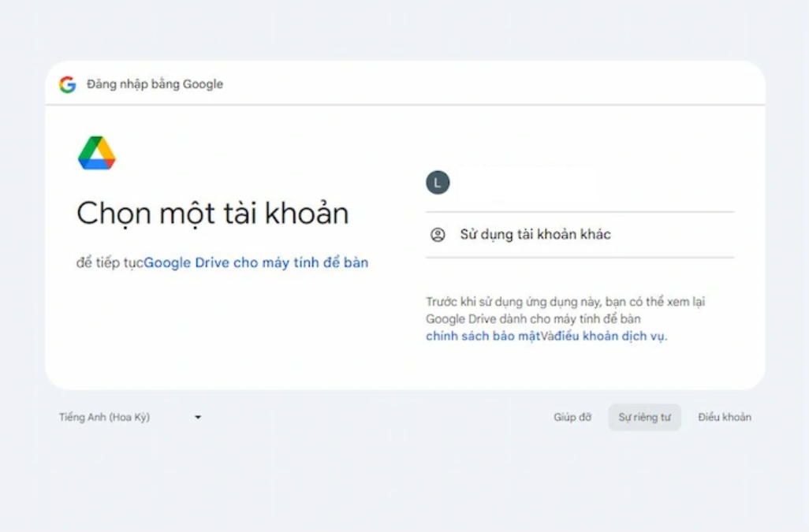Select the account with the L avatar
The image size is (809, 532).
click(580, 183)
